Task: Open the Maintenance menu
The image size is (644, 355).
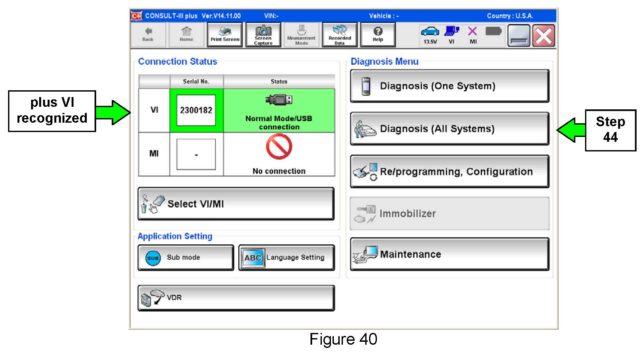Action: point(449,254)
